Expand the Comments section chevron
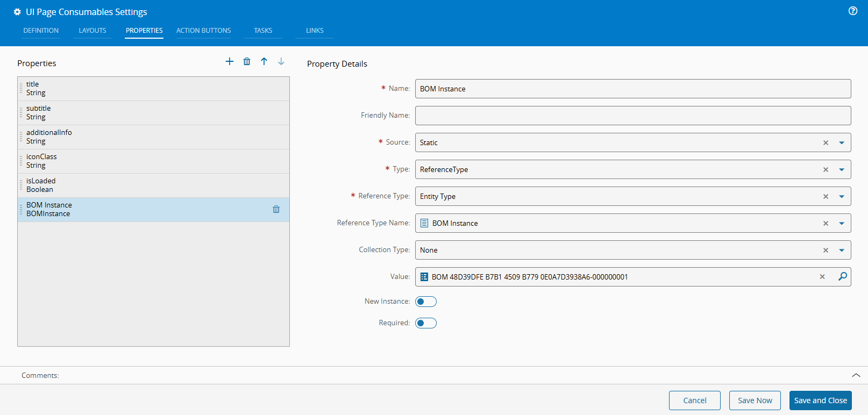 [856, 375]
